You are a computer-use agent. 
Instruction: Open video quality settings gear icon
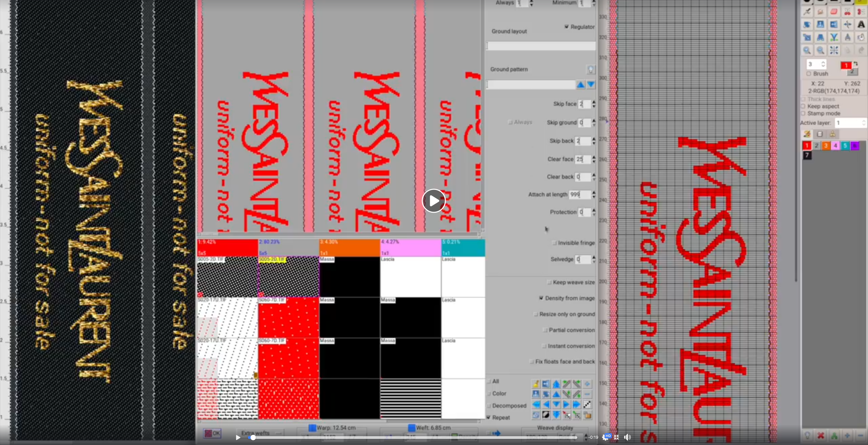click(x=605, y=437)
